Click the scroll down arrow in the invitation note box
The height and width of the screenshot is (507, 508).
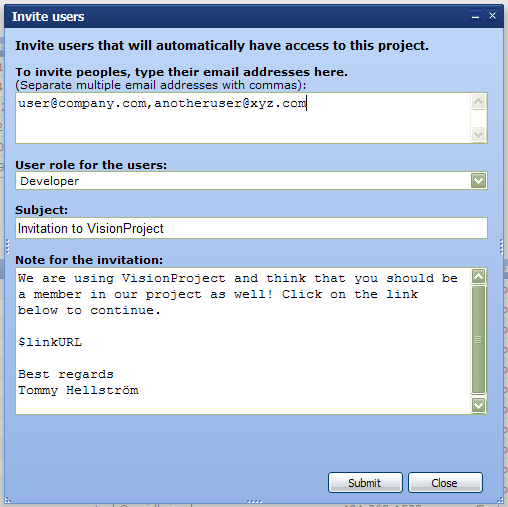(479, 405)
